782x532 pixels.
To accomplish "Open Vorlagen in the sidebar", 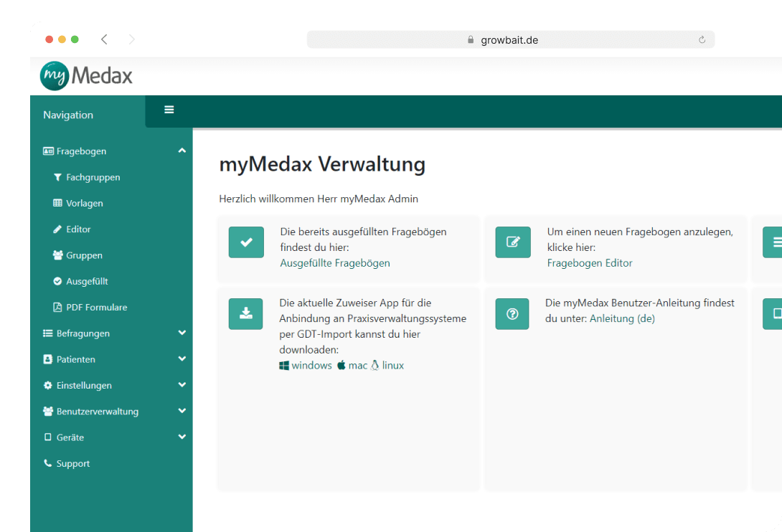I will click(x=84, y=204).
